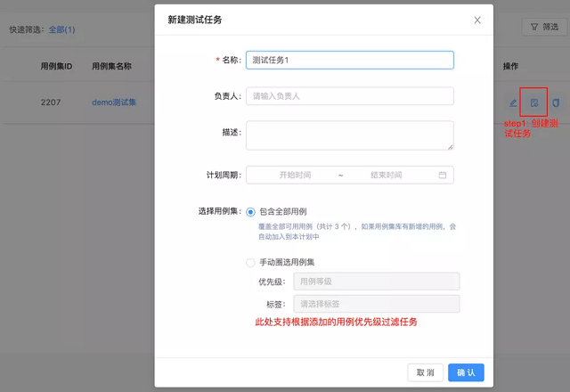Click the 用例集名称 column header
Image resolution: width=570 pixels, height=392 pixels.
(x=111, y=66)
